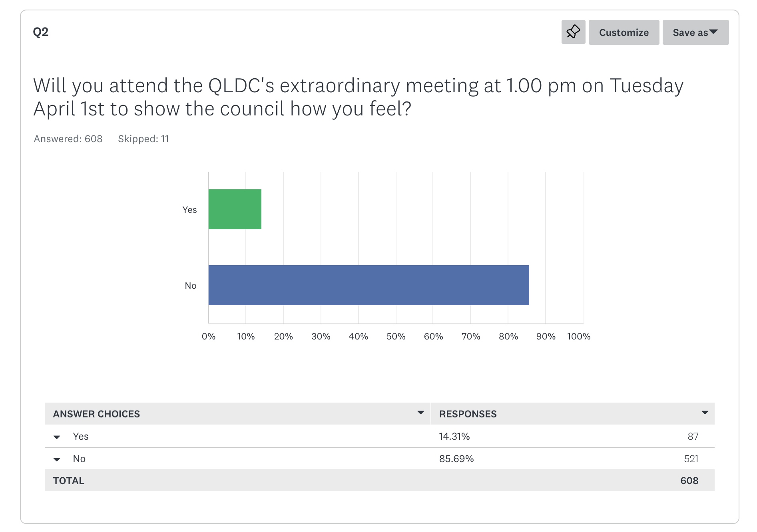
Task: Select the No answer row label
Action: pyautogui.click(x=79, y=459)
